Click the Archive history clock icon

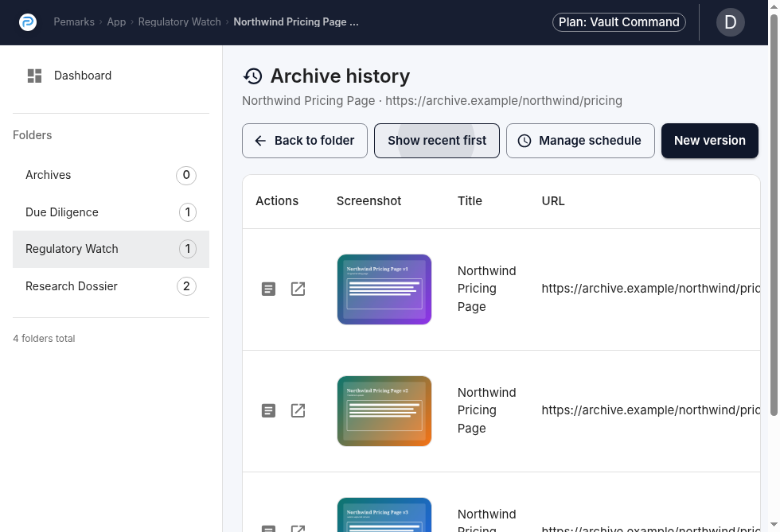[x=253, y=76]
